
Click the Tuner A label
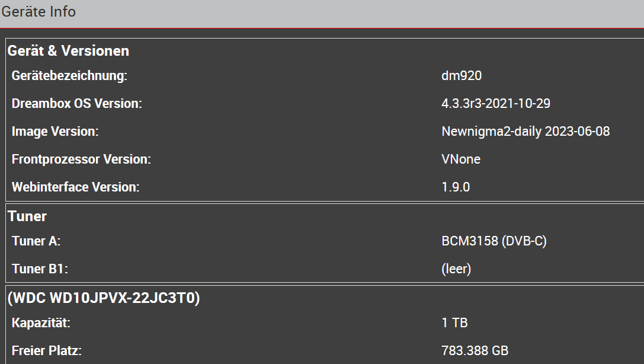[x=36, y=241]
